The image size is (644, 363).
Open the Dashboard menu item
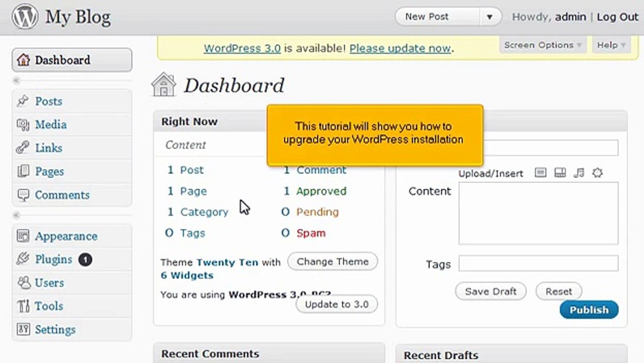(72, 60)
